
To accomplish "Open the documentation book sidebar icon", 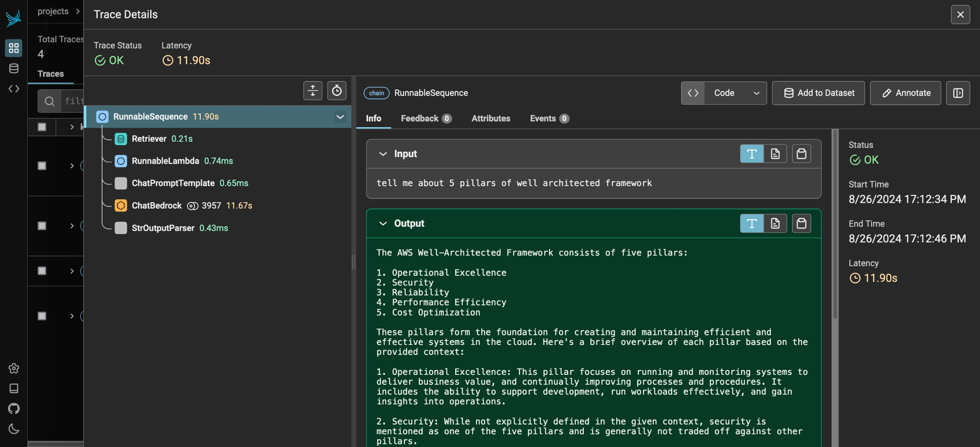I will click(x=14, y=388).
